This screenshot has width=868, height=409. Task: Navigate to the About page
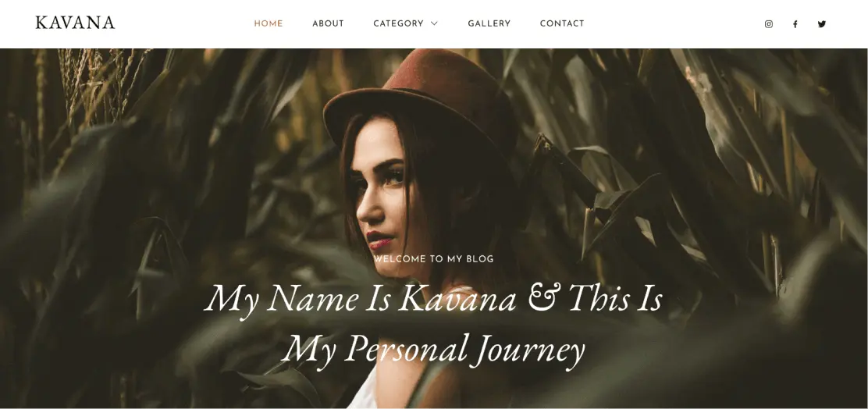pos(329,23)
